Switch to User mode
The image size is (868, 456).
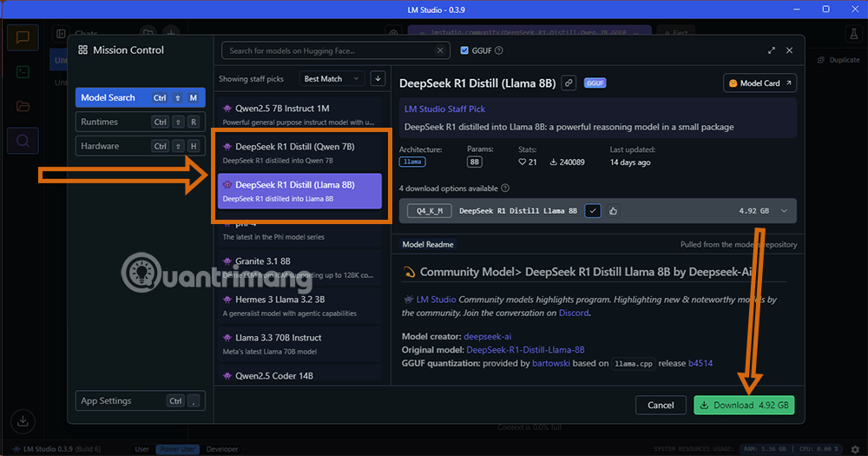point(141,449)
